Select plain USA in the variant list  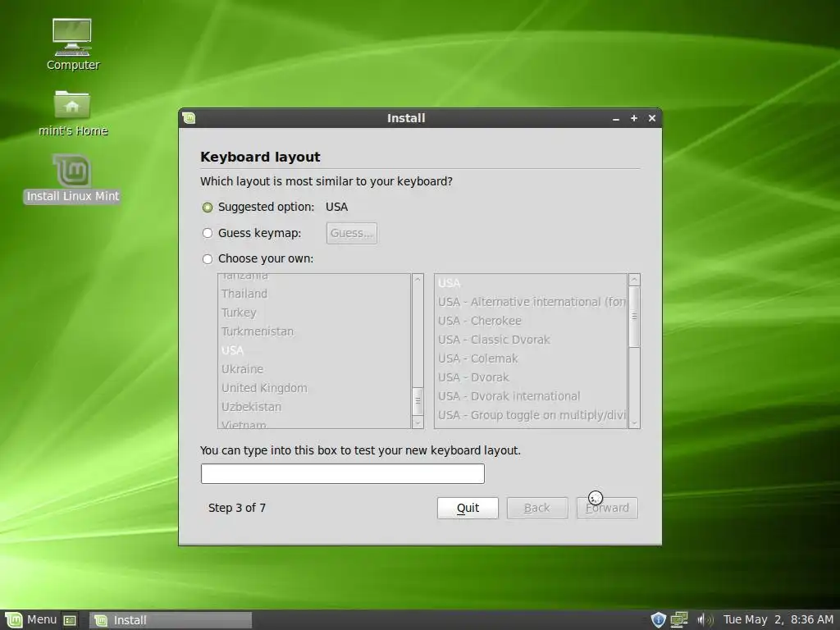(x=531, y=283)
